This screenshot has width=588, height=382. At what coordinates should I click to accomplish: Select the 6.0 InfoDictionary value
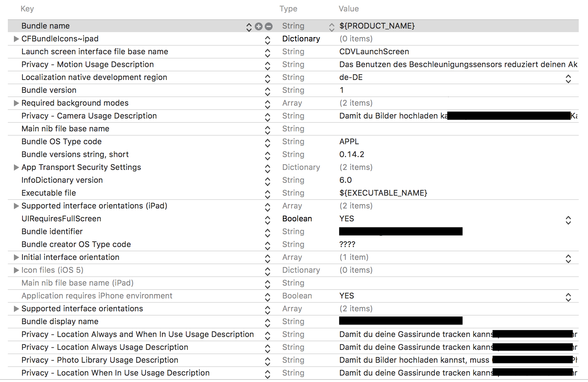click(346, 180)
